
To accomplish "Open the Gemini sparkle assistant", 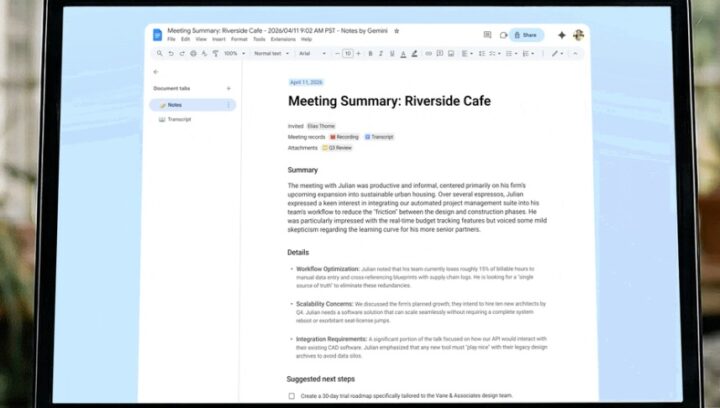I will point(562,35).
